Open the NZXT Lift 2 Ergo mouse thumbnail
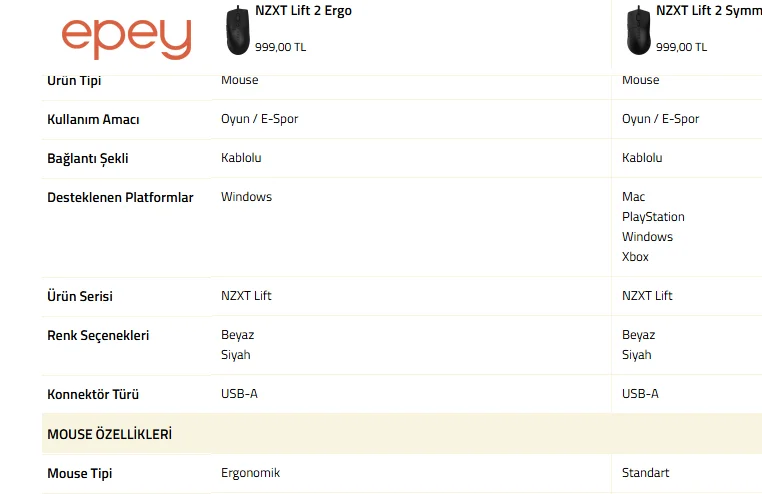This screenshot has width=762, height=494. pos(238,30)
